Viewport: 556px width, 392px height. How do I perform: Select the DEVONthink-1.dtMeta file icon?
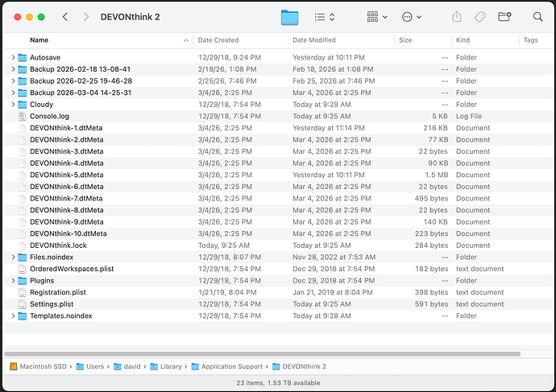[x=23, y=128]
